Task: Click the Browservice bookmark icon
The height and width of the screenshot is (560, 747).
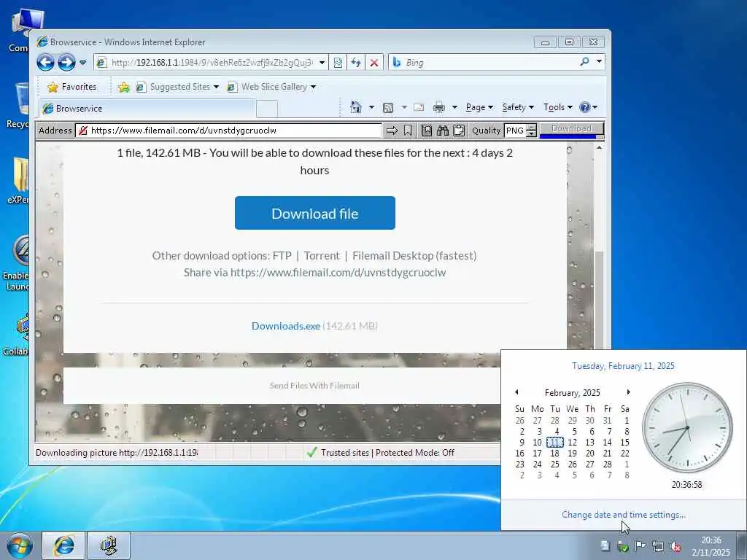Action: (408, 131)
